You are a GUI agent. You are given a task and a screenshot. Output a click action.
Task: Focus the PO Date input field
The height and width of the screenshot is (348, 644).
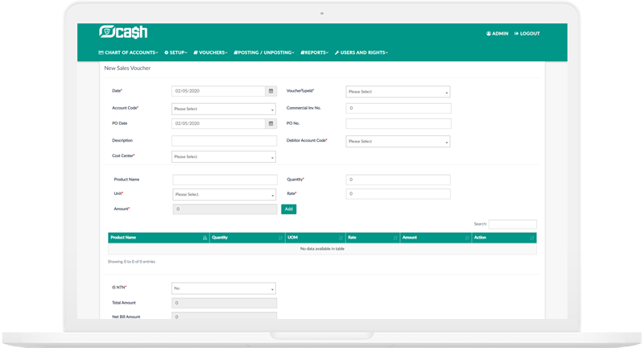click(x=218, y=124)
